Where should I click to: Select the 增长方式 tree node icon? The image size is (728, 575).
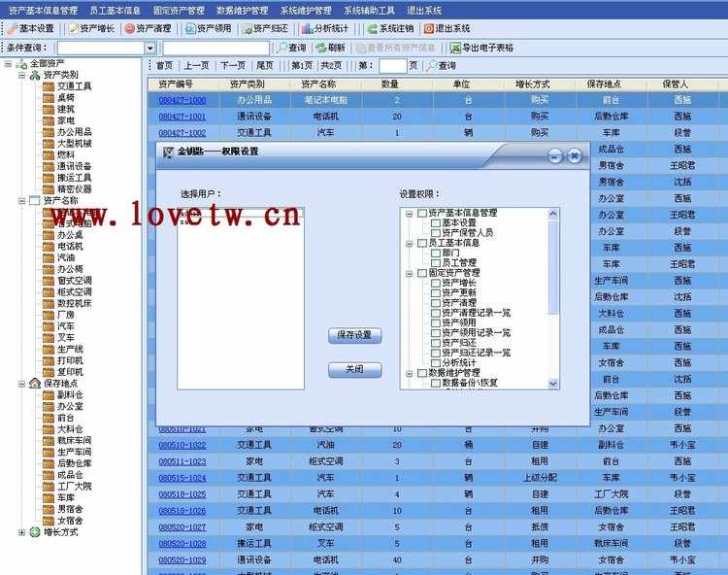click(35, 532)
